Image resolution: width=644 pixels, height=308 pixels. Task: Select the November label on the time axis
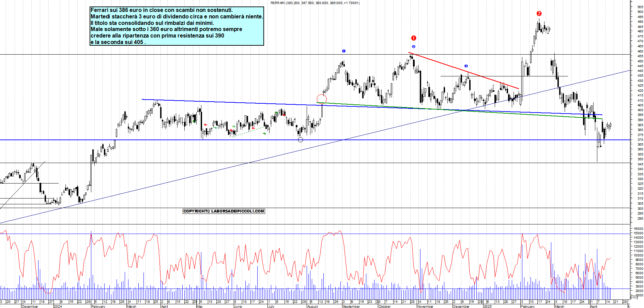click(425, 306)
